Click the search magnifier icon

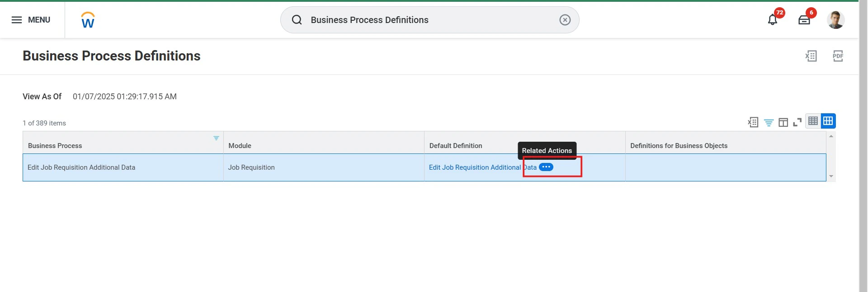pos(297,20)
